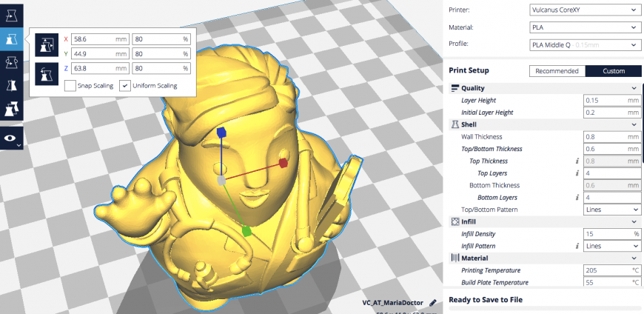
Task: Click the Print Setup heading
Action: pyautogui.click(x=469, y=70)
